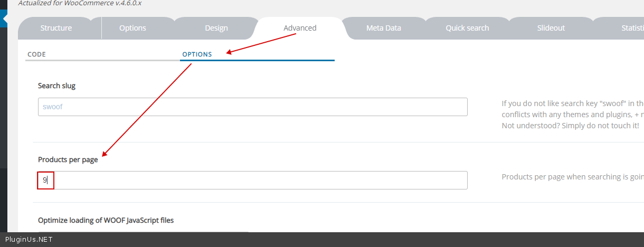Focus the Products per page input
Viewport: 644px width, 247px height.
252,180
